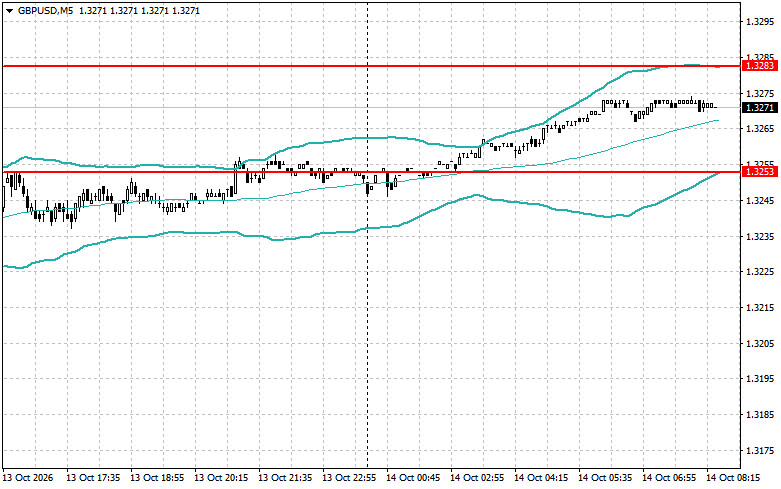Select the lower red horizontal line at 1.3253
The height and width of the screenshot is (489, 781).
[372, 172]
